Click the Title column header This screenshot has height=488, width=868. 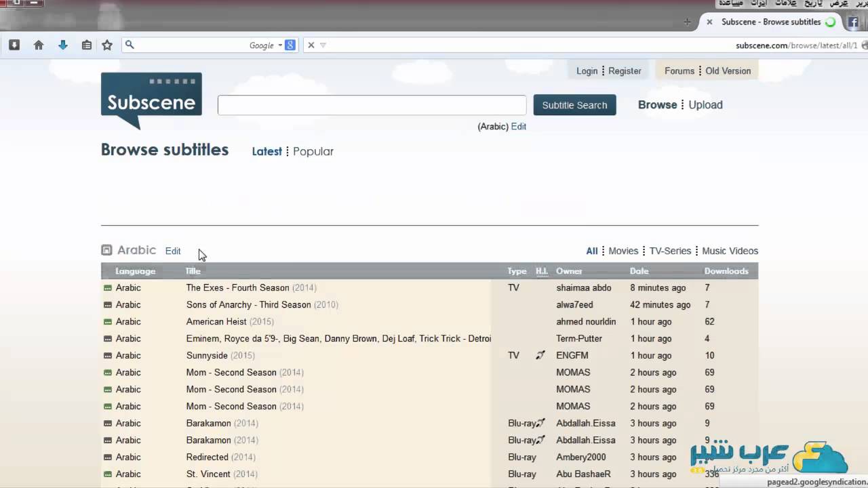pos(193,271)
